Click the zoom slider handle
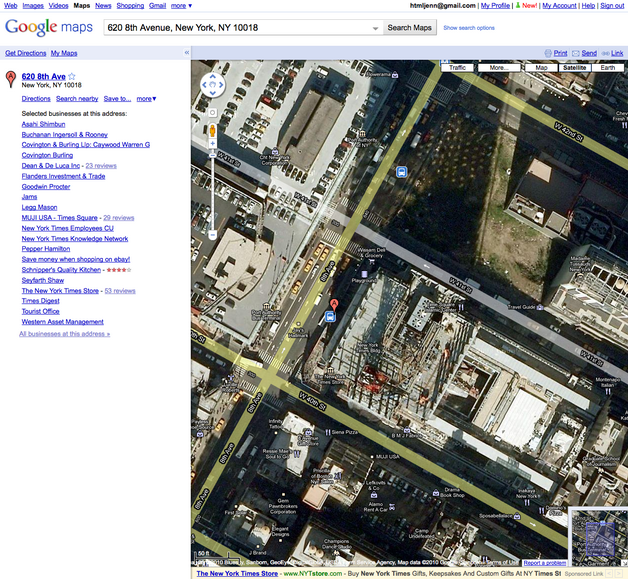Screen dimensions: 628x579 pyautogui.click(x=213, y=155)
